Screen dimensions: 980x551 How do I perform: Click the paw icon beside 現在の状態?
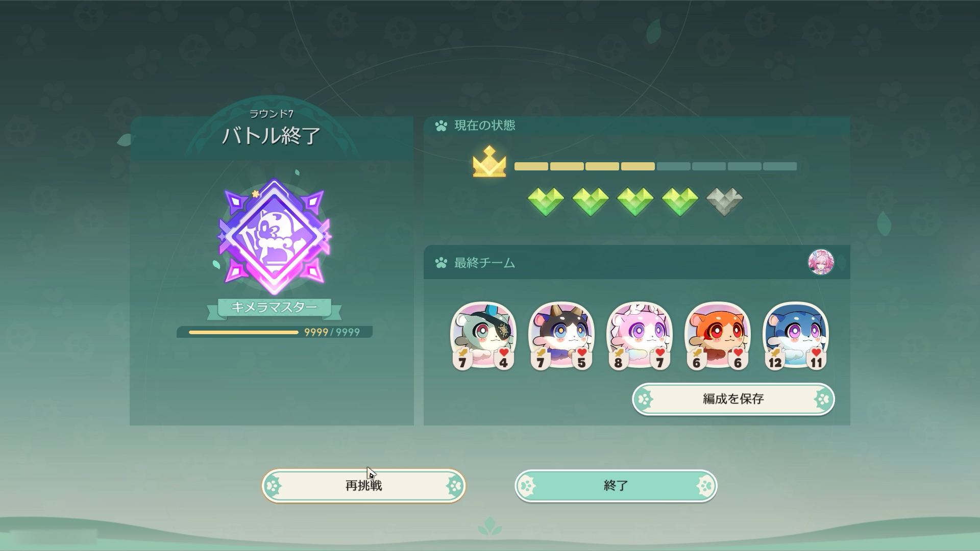pos(441,126)
